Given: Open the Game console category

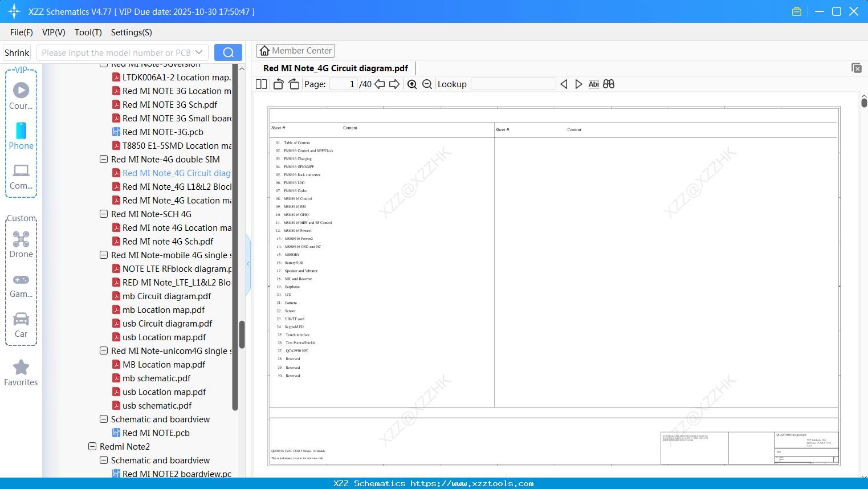Looking at the screenshot, I should (x=21, y=285).
